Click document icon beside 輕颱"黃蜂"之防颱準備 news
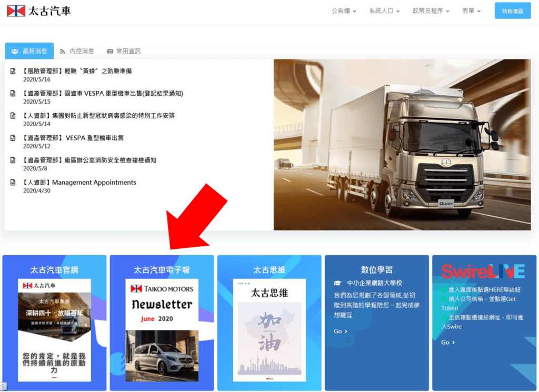The image size is (539, 392). tap(13, 71)
